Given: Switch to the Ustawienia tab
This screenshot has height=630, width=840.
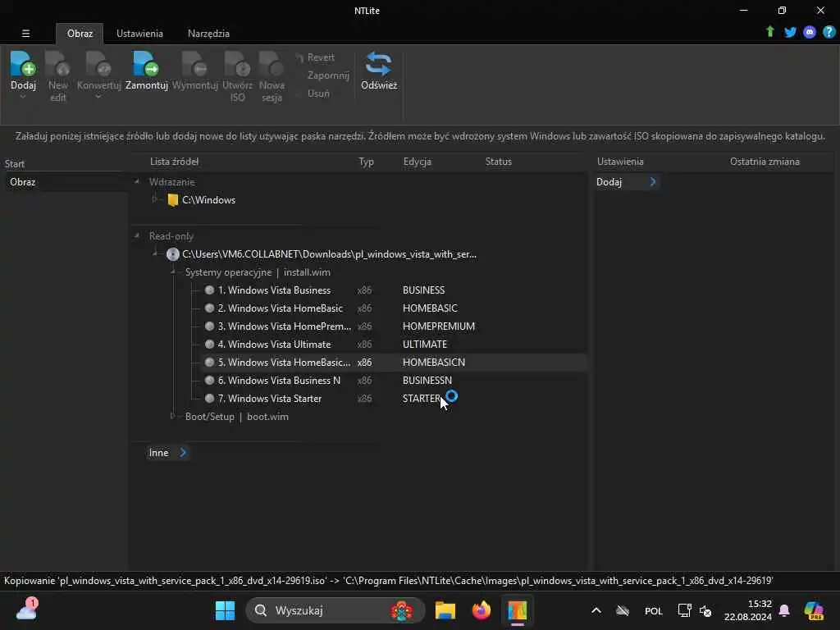Looking at the screenshot, I should 139,33.
